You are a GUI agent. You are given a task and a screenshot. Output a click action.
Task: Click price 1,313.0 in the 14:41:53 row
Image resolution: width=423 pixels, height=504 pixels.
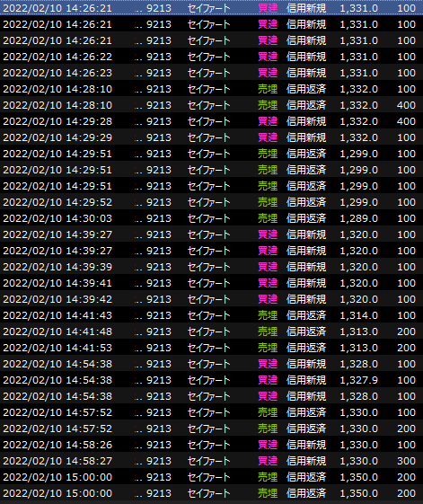[x=358, y=348]
